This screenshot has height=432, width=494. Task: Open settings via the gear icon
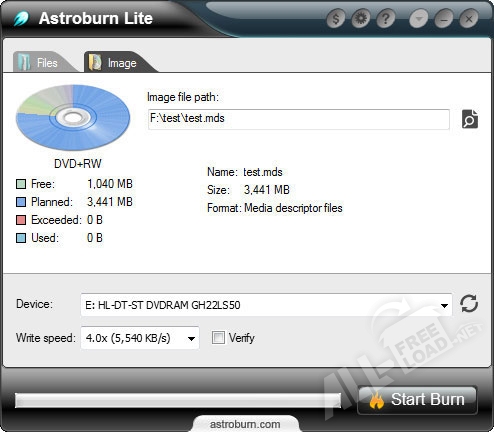pyautogui.click(x=360, y=19)
